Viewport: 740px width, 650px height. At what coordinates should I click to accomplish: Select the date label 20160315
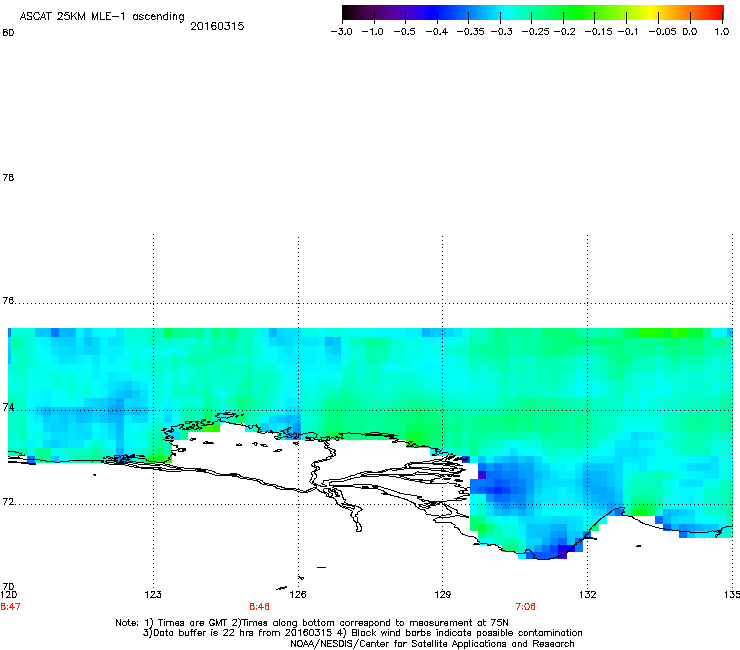(217, 26)
